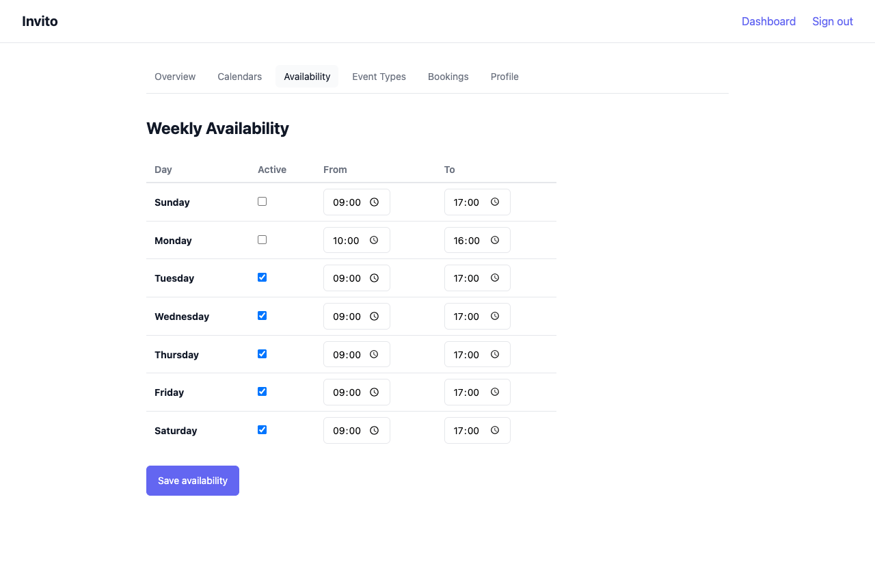
Task: Open clock icon in Saturday To field
Action: pyautogui.click(x=495, y=431)
